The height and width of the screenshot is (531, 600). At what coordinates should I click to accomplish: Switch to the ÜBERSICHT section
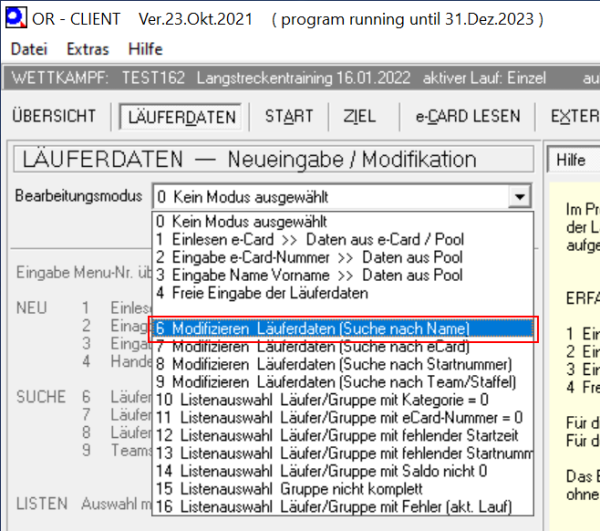click(x=54, y=116)
